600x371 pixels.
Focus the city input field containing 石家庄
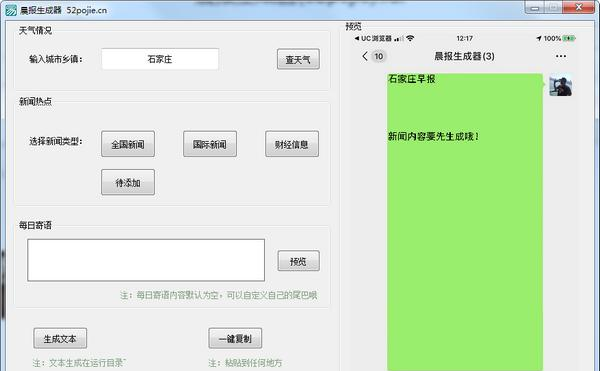160,59
